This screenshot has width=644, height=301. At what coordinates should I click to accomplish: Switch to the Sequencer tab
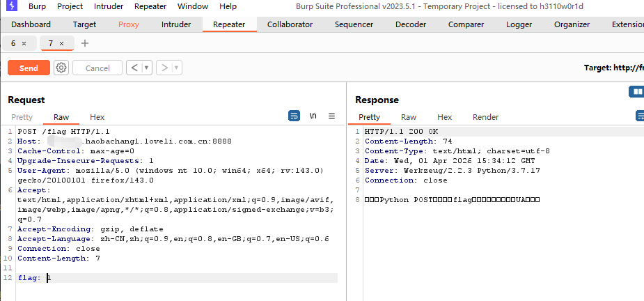point(354,24)
